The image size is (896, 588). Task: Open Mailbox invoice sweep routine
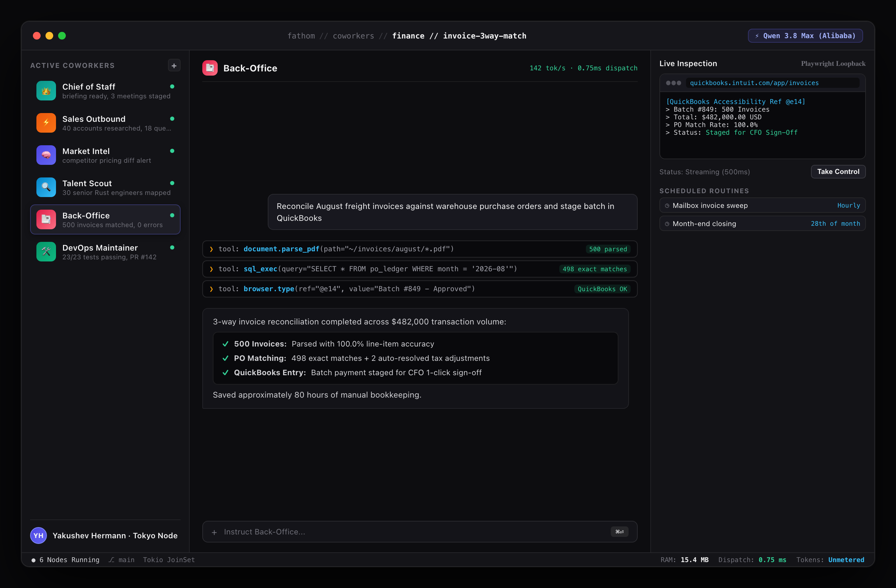pos(762,205)
